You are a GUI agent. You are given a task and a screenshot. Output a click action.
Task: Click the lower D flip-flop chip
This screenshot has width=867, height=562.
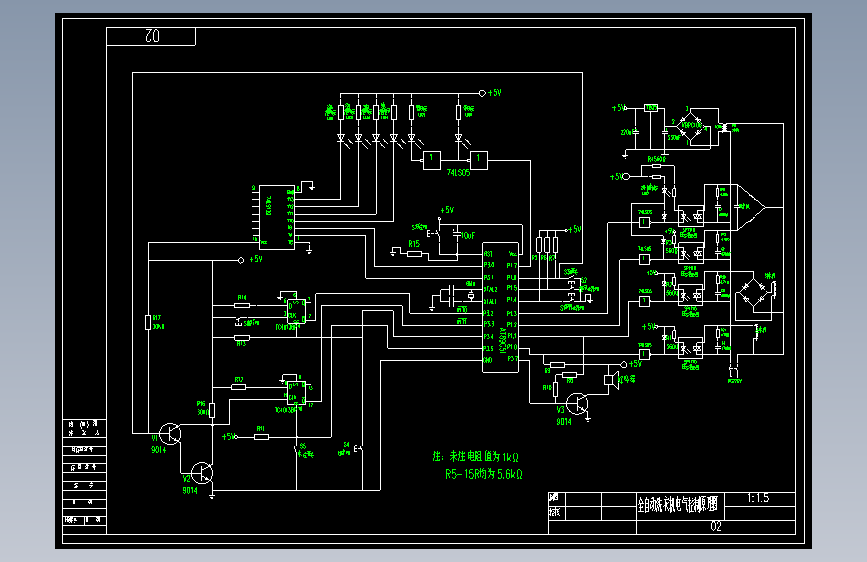[x=296, y=393]
